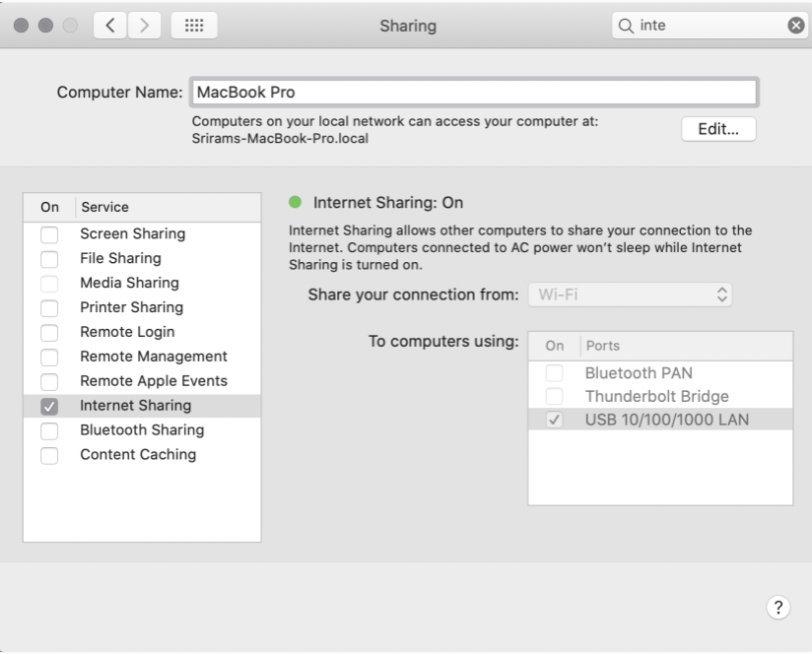Select the Screen Sharing service row
The width and height of the screenshot is (812, 654).
click(x=142, y=233)
